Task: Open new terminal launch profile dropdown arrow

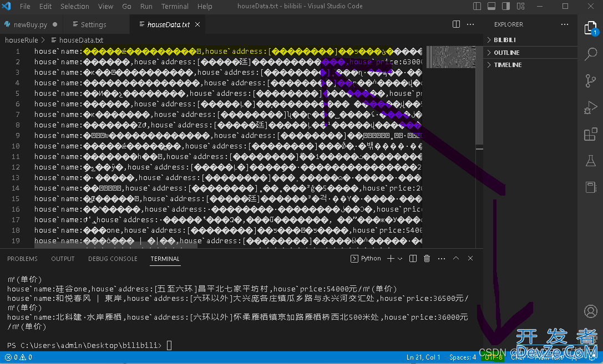Action: [x=401, y=258]
